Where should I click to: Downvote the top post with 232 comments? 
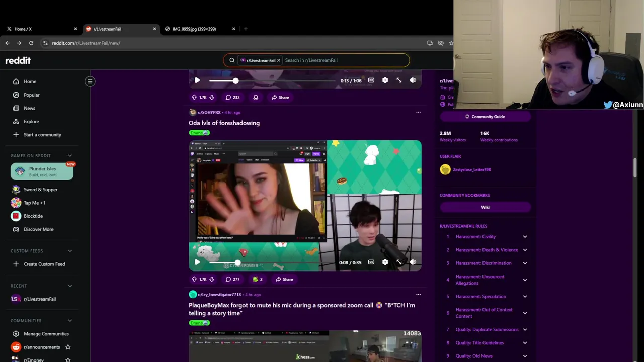pyautogui.click(x=212, y=97)
